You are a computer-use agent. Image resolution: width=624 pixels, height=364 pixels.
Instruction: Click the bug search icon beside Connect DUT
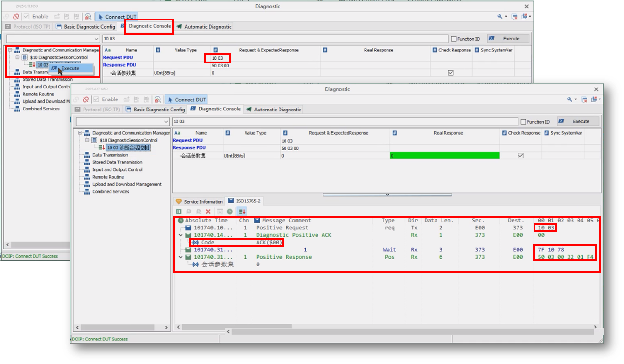(x=158, y=99)
